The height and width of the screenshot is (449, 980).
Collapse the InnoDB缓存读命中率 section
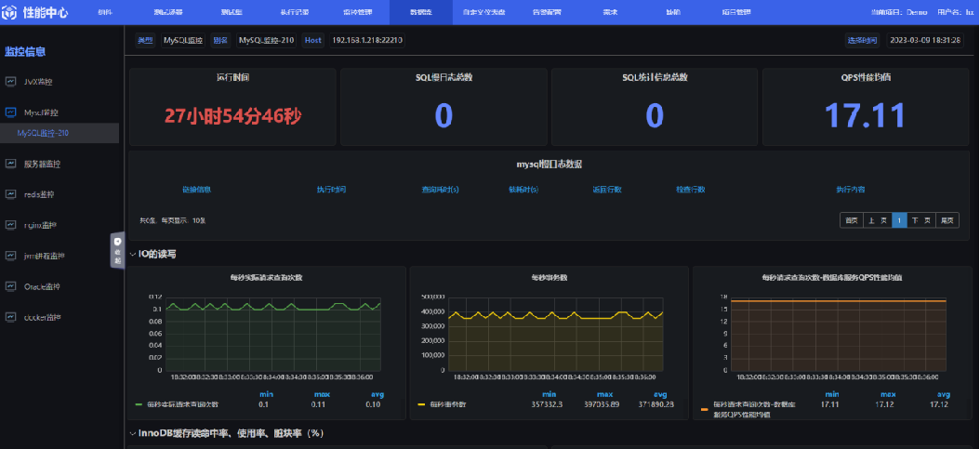point(133,433)
